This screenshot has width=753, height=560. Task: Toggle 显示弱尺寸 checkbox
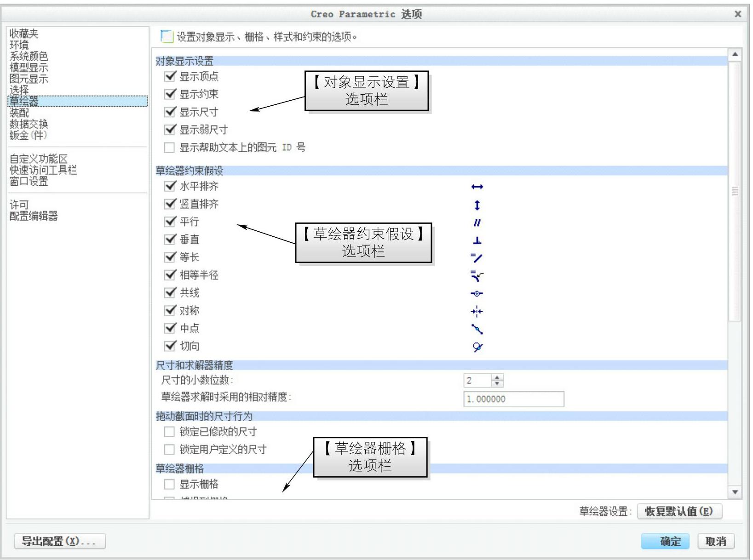170,130
